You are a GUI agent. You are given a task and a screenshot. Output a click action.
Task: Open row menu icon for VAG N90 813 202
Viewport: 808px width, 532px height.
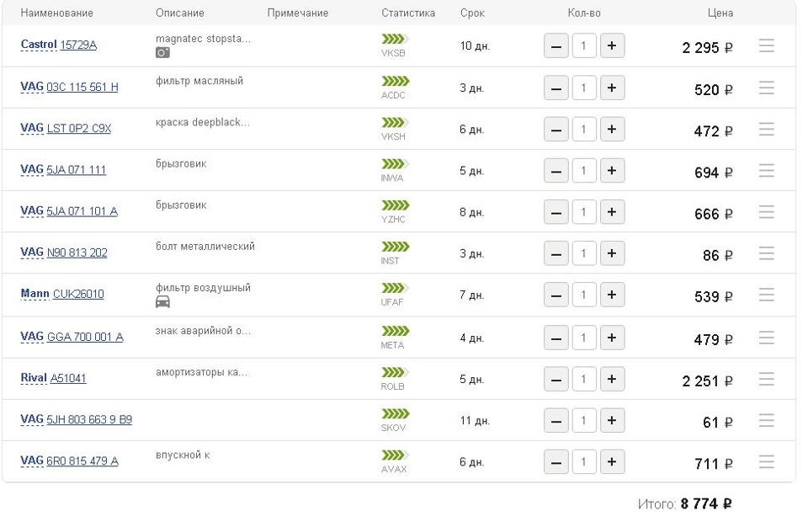click(766, 253)
